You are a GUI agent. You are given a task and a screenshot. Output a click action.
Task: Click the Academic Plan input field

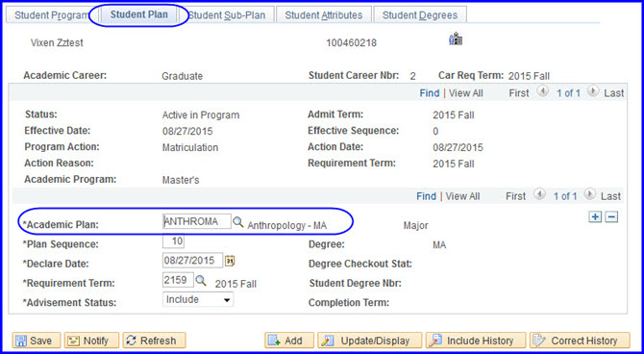click(x=197, y=221)
